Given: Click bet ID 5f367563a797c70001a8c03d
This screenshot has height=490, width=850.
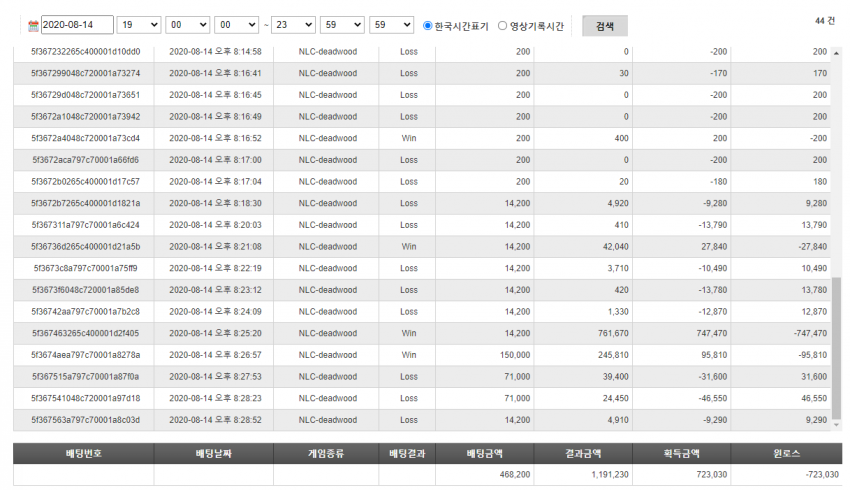Looking at the screenshot, I should 86,420.
